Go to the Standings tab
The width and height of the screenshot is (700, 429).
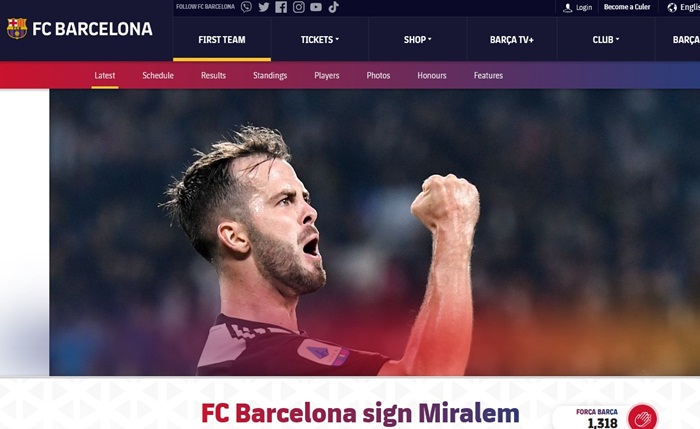pos(270,75)
